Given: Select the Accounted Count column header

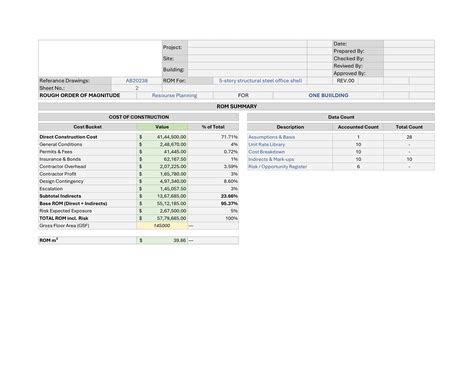Looking at the screenshot, I should point(358,127).
